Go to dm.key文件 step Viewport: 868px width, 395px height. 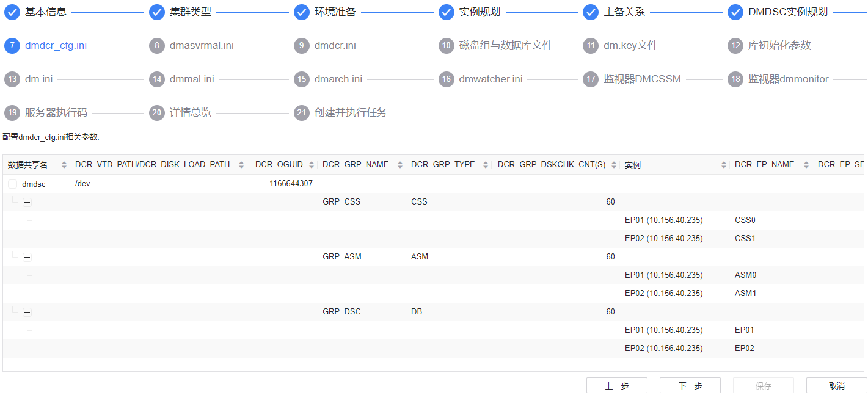(630, 46)
